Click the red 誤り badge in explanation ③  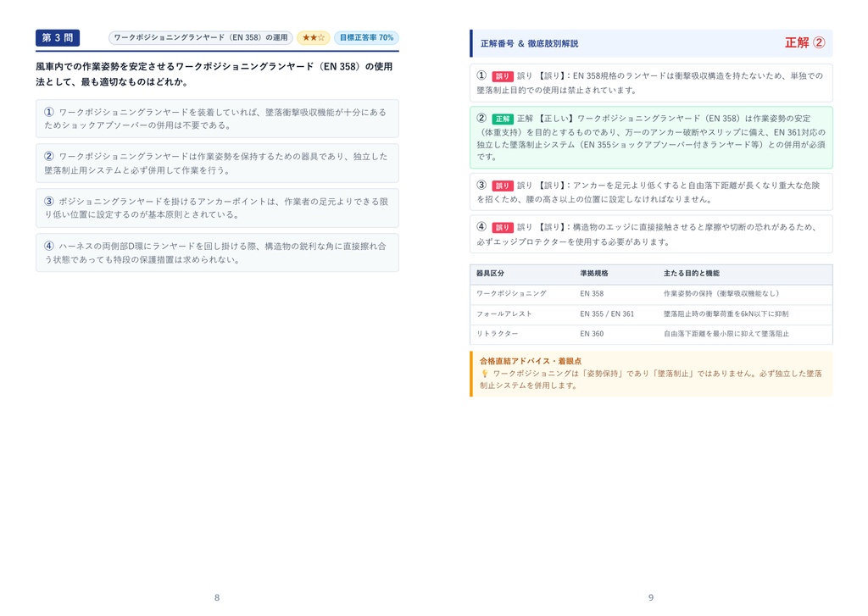click(x=502, y=186)
